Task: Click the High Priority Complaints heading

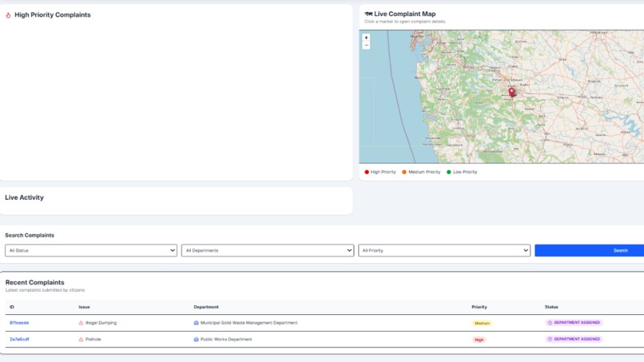Action: (53, 15)
